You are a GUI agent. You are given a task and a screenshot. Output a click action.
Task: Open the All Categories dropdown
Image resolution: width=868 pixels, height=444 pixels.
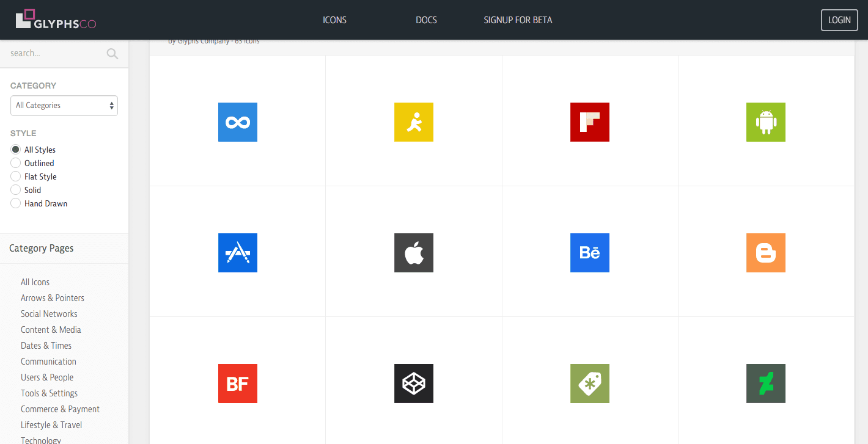64,106
